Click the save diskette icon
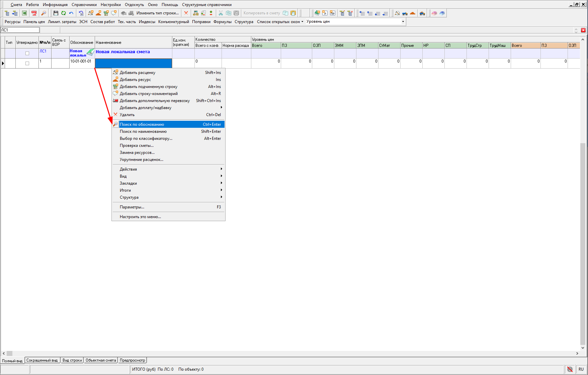 (56, 13)
